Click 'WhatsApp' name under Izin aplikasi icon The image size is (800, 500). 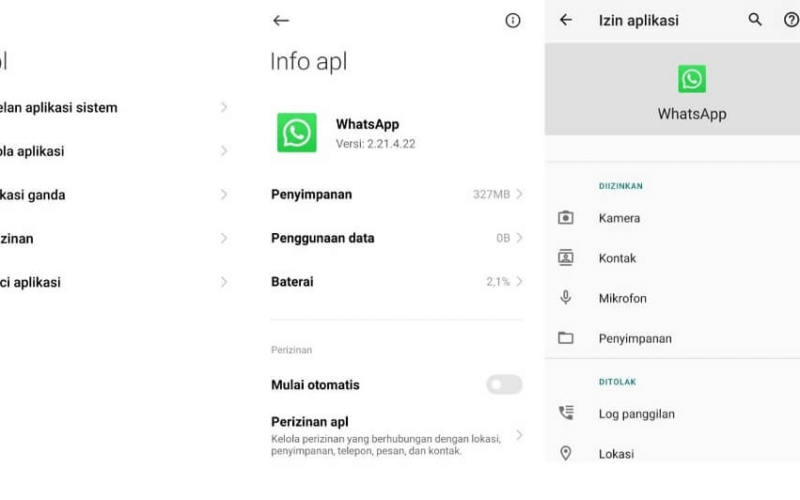click(692, 114)
